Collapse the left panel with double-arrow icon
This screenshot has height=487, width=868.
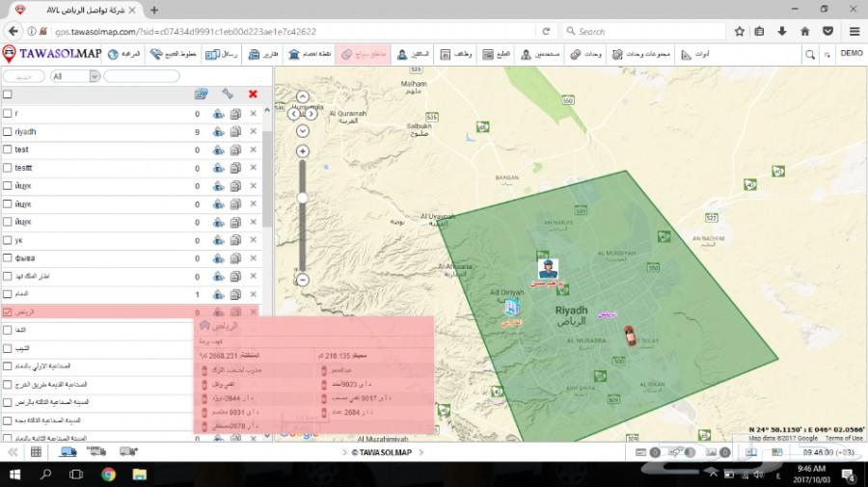tap(13, 452)
